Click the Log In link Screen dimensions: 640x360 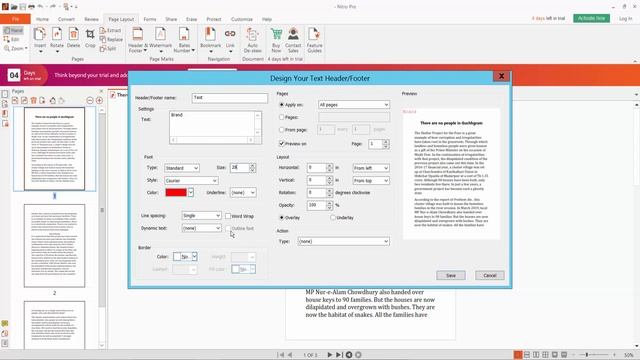(625, 19)
